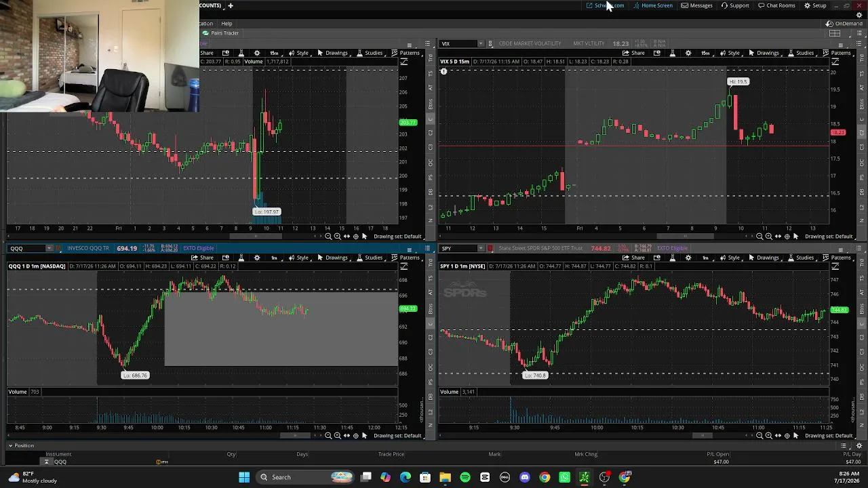Viewport: 868px width, 488px height.
Task: Toggle TS sidebar button beside top-left chart
Action: tap(430, 73)
